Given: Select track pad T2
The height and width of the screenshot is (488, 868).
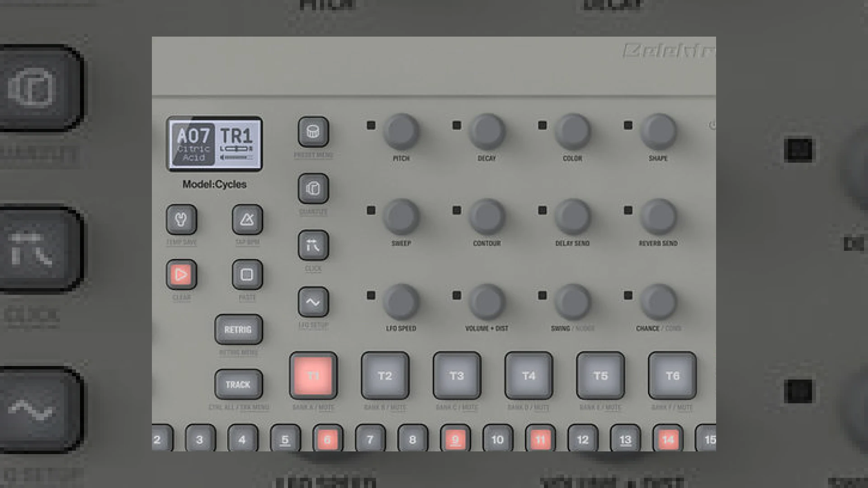Looking at the screenshot, I should (385, 375).
